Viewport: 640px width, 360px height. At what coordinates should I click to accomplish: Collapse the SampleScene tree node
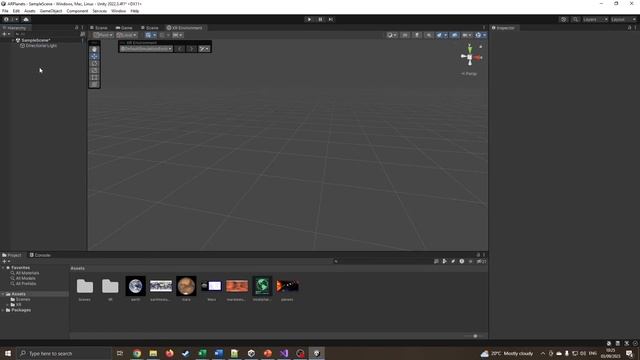point(13,40)
